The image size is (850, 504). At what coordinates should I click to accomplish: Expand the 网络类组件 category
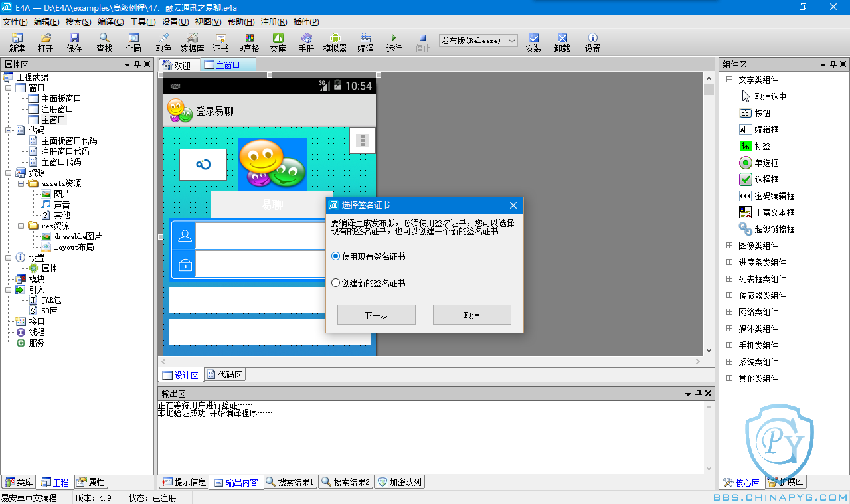729,312
